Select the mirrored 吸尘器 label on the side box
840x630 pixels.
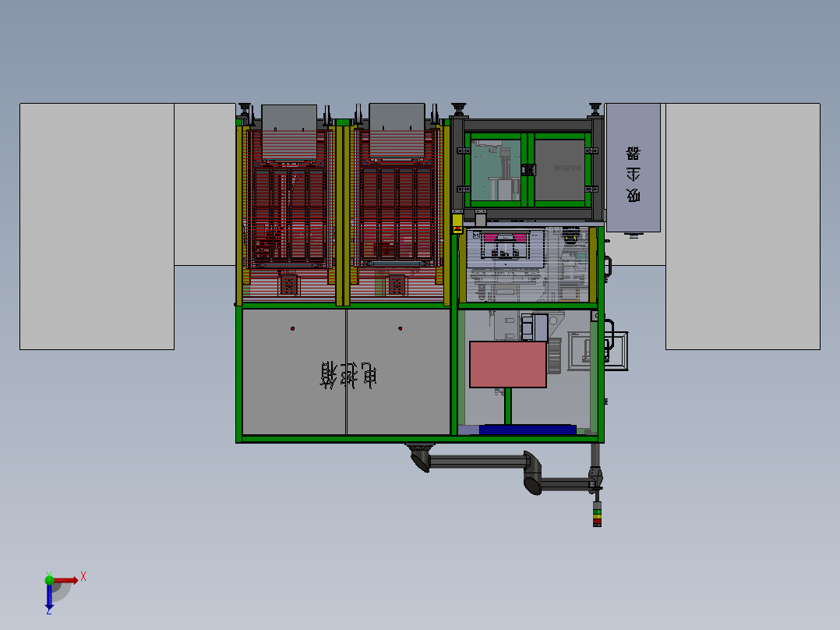click(634, 174)
